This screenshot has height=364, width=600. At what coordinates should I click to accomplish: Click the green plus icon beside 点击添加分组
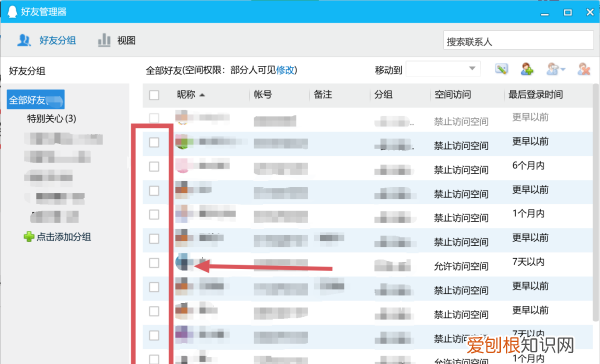[x=29, y=237]
